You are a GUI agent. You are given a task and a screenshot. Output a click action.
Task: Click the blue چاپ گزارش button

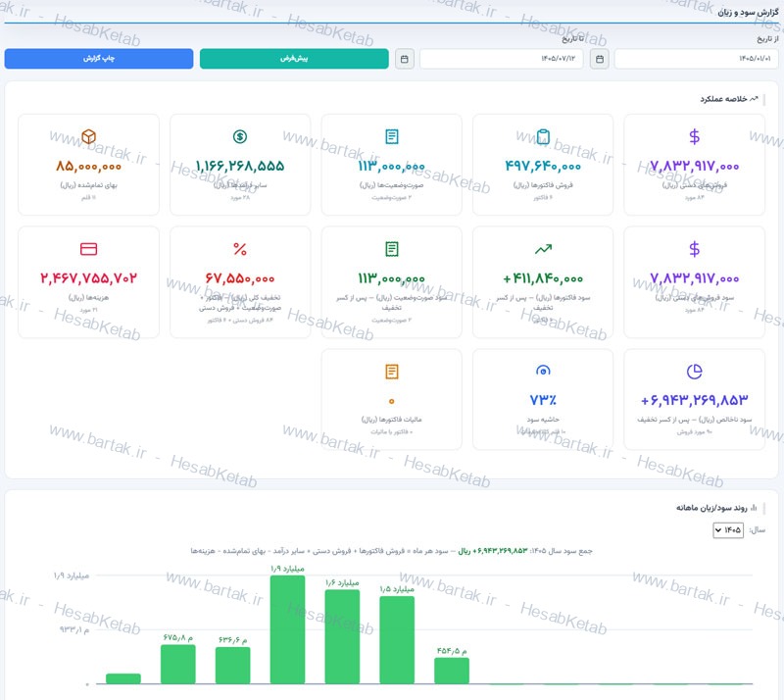tap(99, 59)
